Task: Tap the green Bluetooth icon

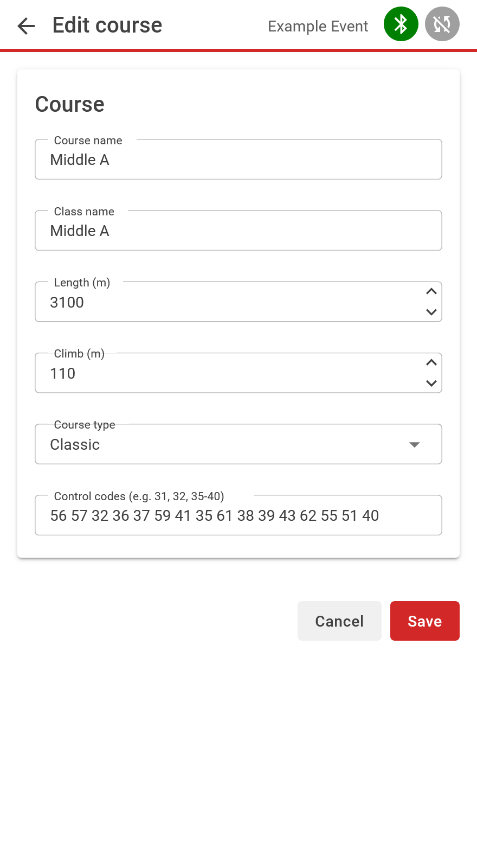Action: click(x=401, y=24)
